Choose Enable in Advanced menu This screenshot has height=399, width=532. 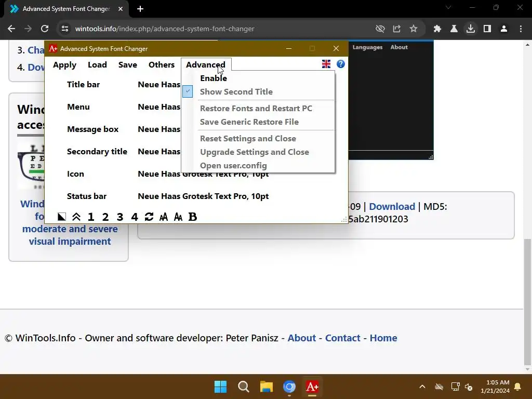214,78
